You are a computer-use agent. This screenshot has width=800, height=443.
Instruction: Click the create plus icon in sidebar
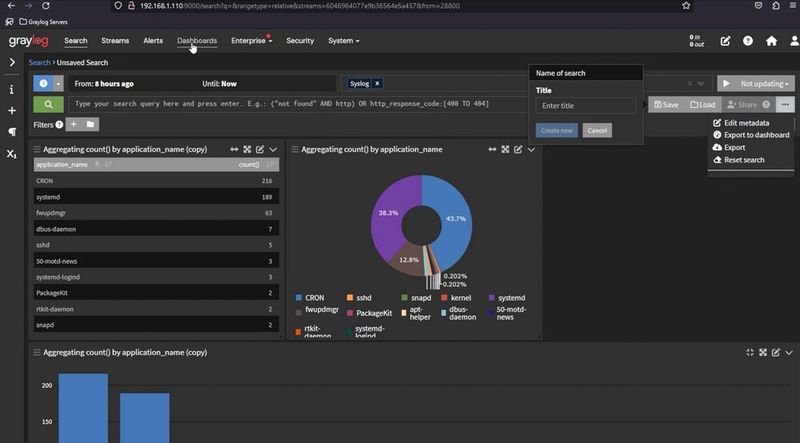12,111
